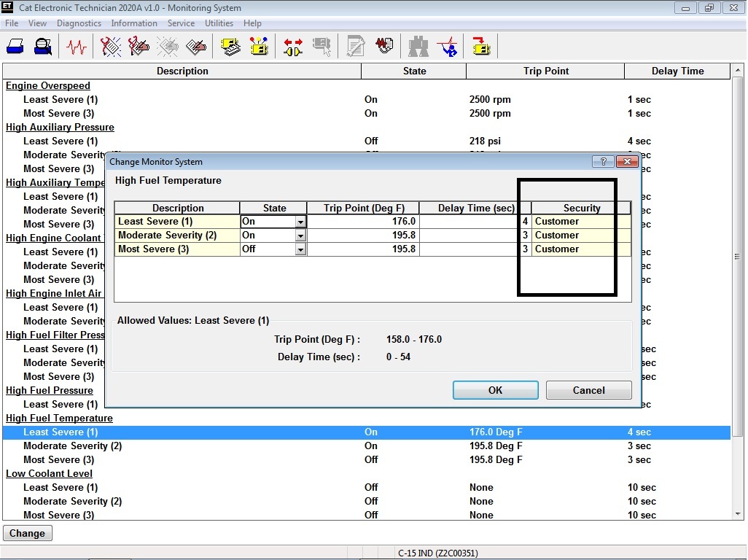Viewport: 748px width, 560px height.
Task: Open the Utilities menu
Action: click(x=219, y=23)
